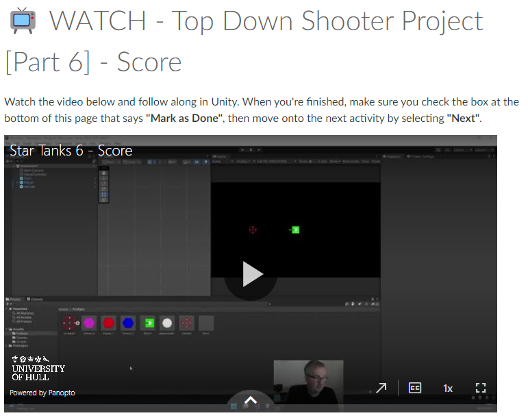Select the presenter webcam thumbnail

coord(308,382)
